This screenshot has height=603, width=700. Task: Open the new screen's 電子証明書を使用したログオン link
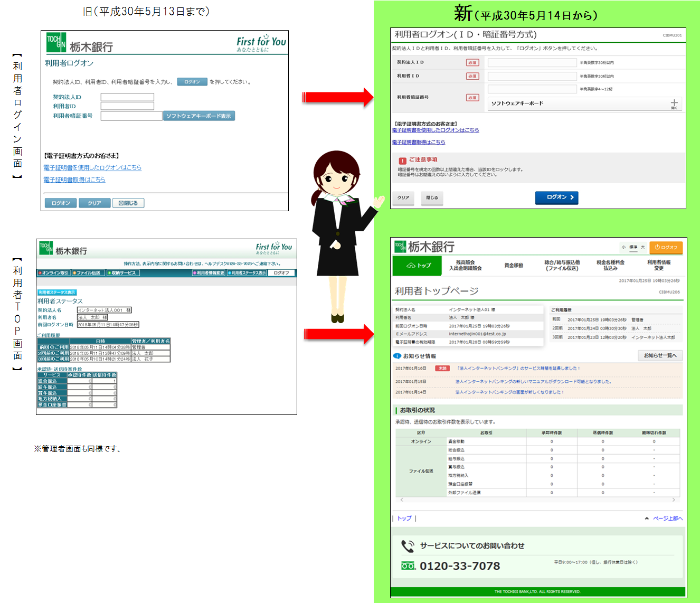[436, 130]
